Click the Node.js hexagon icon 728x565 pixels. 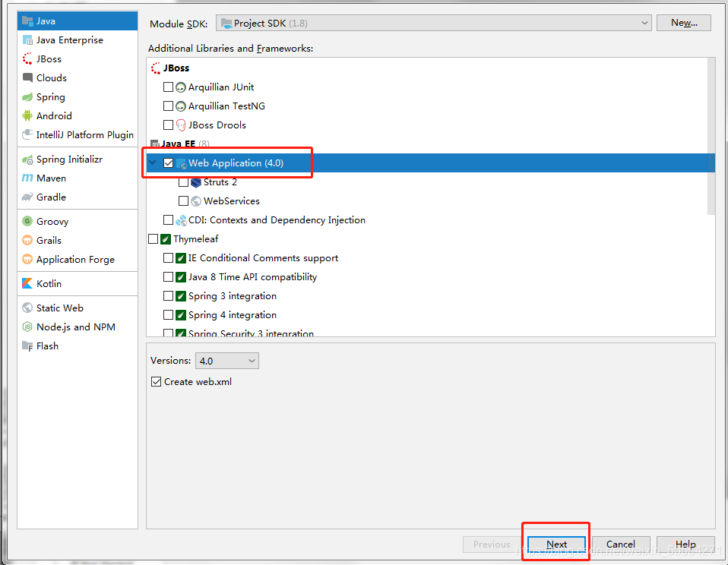[27, 327]
